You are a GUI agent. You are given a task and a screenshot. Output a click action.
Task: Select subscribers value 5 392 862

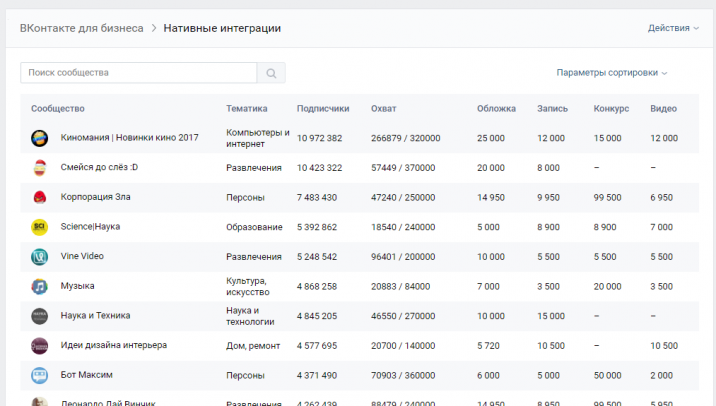pyautogui.click(x=317, y=227)
